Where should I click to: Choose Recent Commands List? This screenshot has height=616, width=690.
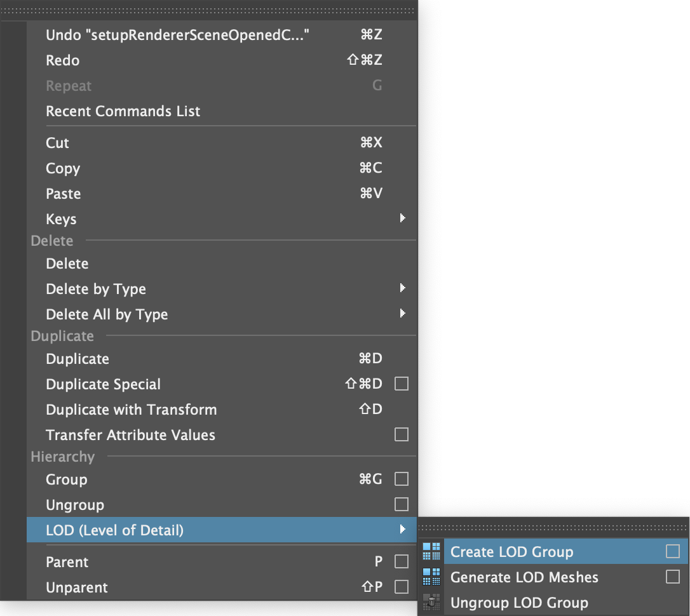(123, 111)
